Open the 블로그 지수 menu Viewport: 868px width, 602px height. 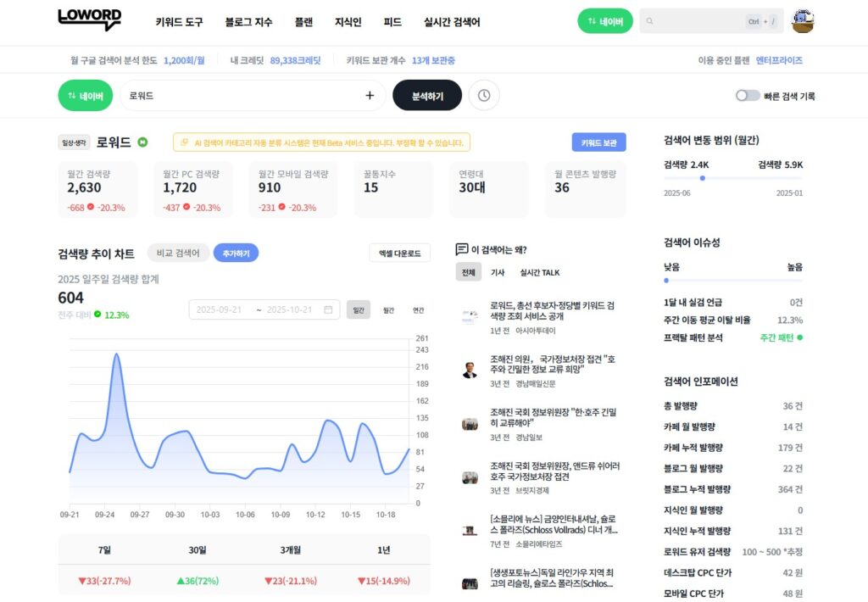point(248,22)
